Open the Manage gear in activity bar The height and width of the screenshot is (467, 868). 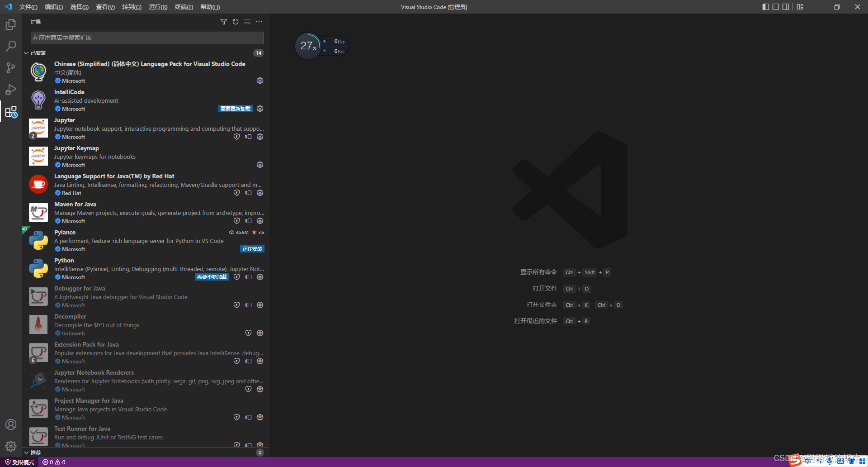click(11, 446)
